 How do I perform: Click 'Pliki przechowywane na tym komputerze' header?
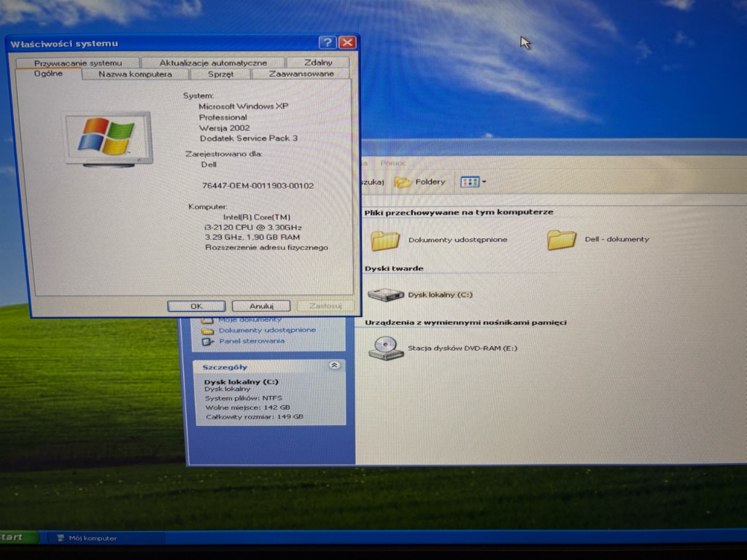coord(459,212)
